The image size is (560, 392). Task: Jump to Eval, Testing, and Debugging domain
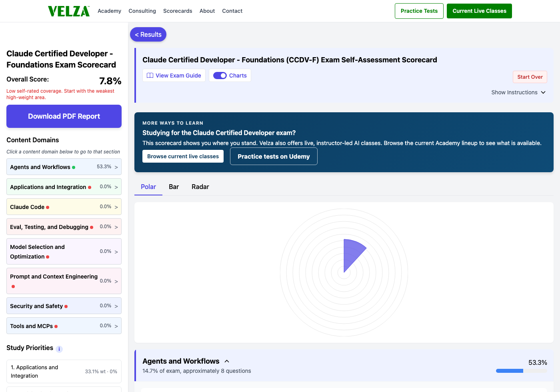[x=64, y=227]
